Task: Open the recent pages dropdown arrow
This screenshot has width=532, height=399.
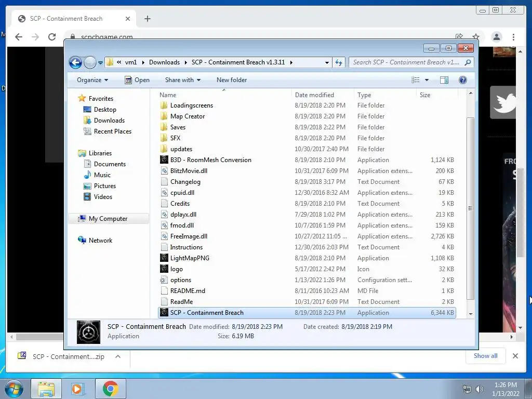Action: tap(100, 62)
